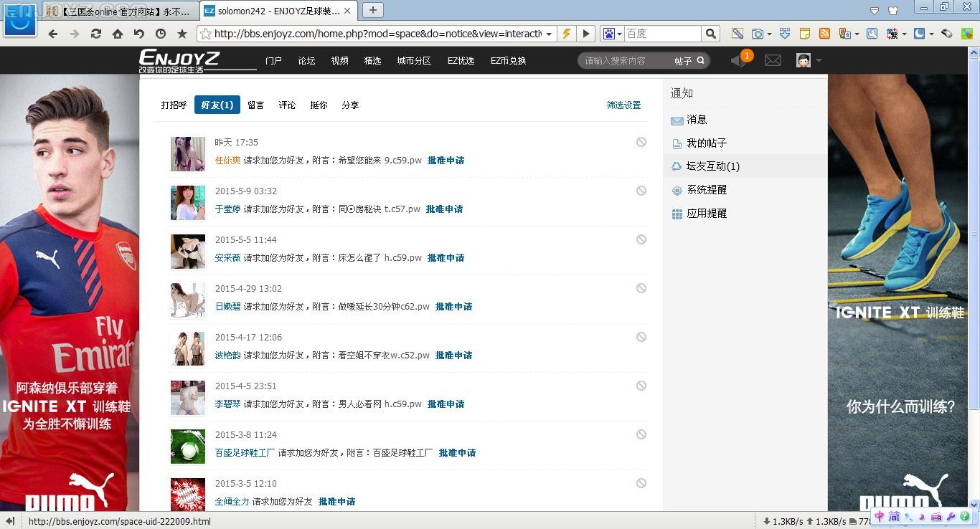This screenshot has width=980, height=529.
Task: Approve 安采薇's friend request via 批准申请
Action: pos(446,258)
